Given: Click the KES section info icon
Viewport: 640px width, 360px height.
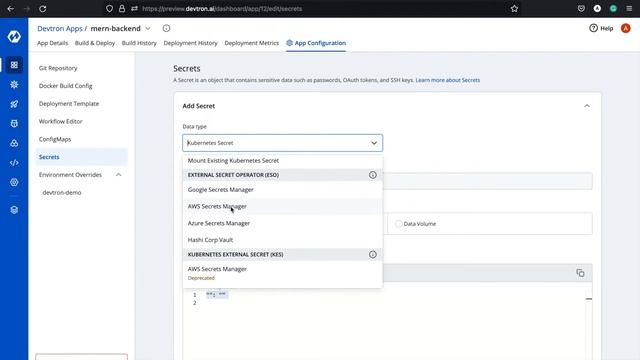Looking at the screenshot, I should [373, 254].
